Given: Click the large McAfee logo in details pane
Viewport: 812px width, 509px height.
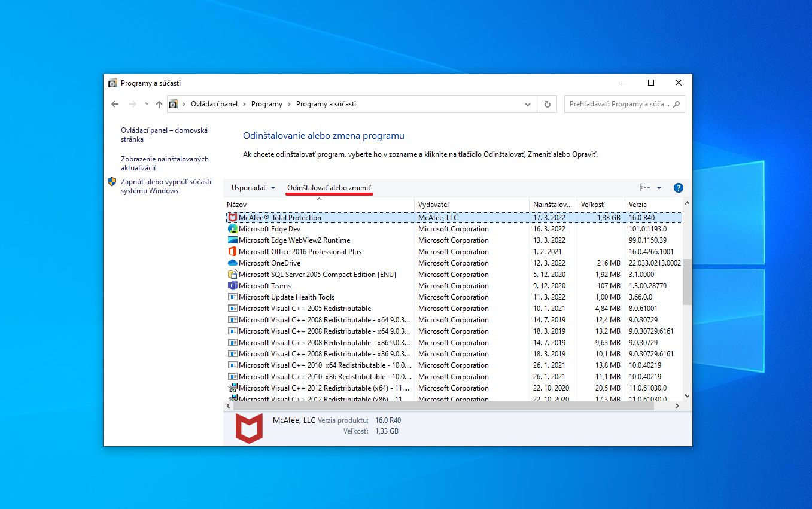Looking at the screenshot, I should 249,428.
